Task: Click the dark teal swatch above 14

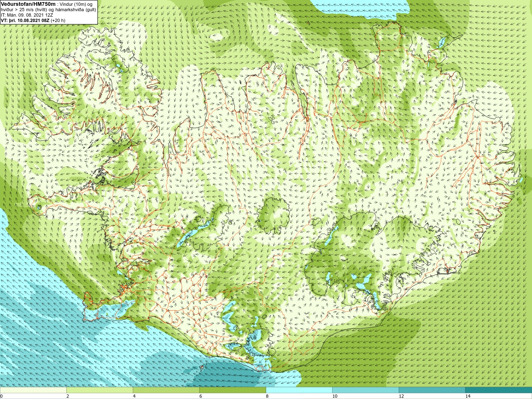Action: pos(498,390)
